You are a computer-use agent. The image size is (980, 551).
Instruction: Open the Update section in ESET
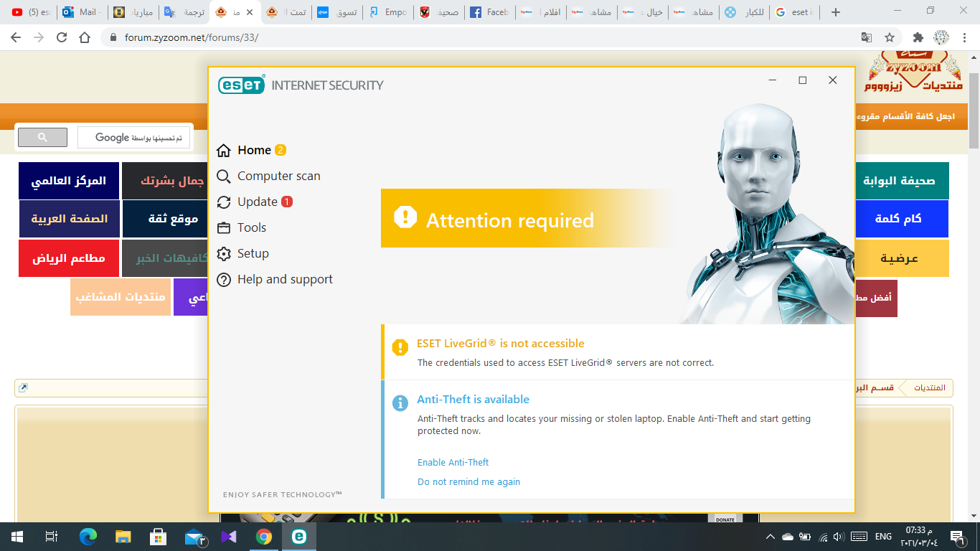tap(255, 202)
